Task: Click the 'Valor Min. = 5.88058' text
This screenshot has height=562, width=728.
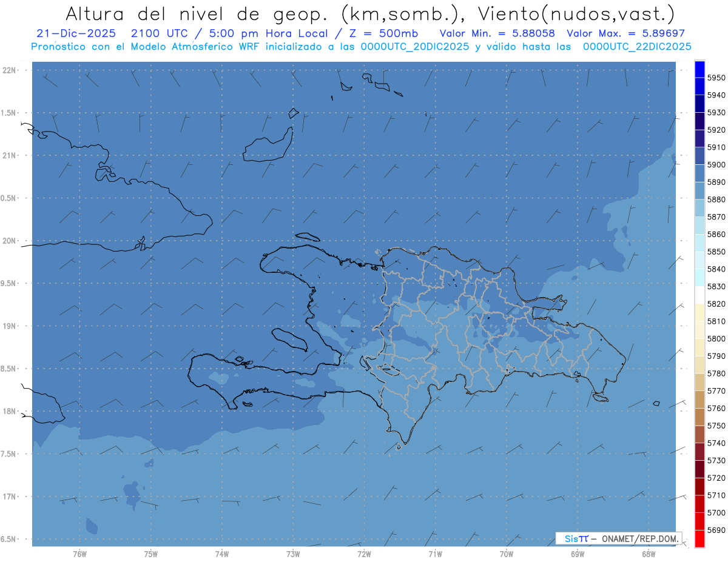Action: point(497,34)
